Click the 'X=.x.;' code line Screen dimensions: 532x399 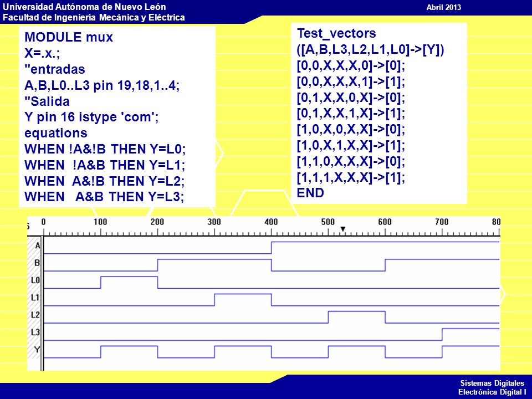(x=42, y=53)
